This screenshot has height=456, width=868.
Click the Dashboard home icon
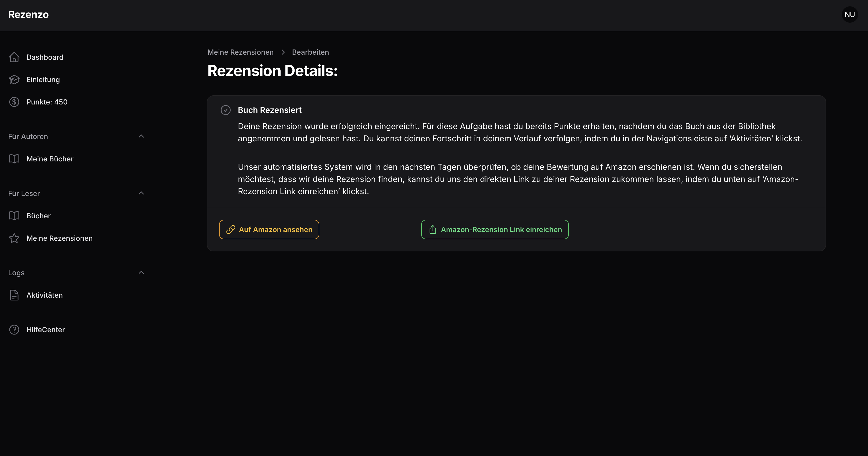click(x=14, y=57)
